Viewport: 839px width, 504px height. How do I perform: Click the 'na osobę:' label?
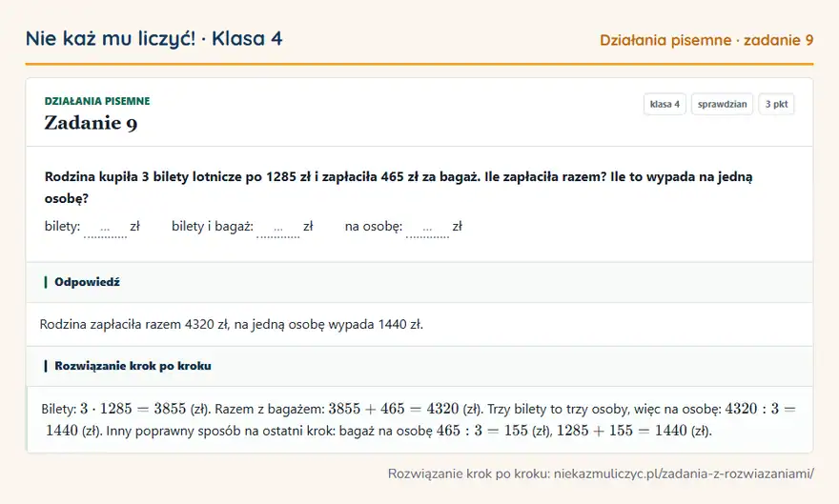[x=374, y=226]
